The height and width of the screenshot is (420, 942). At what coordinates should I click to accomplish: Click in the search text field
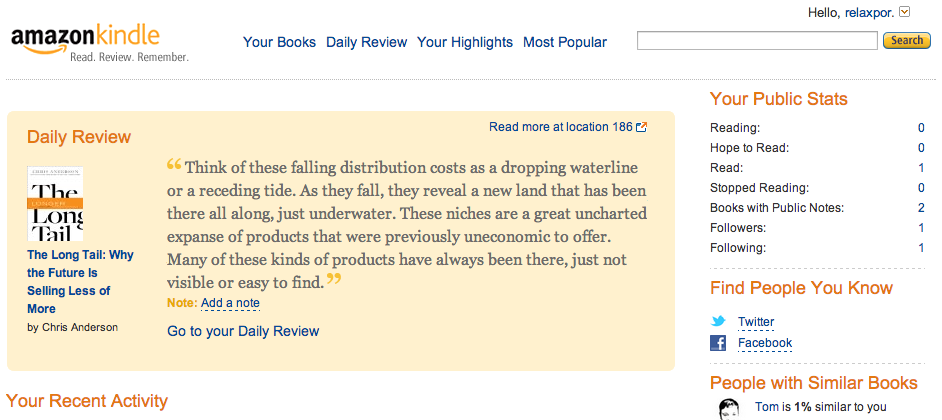(x=756, y=41)
